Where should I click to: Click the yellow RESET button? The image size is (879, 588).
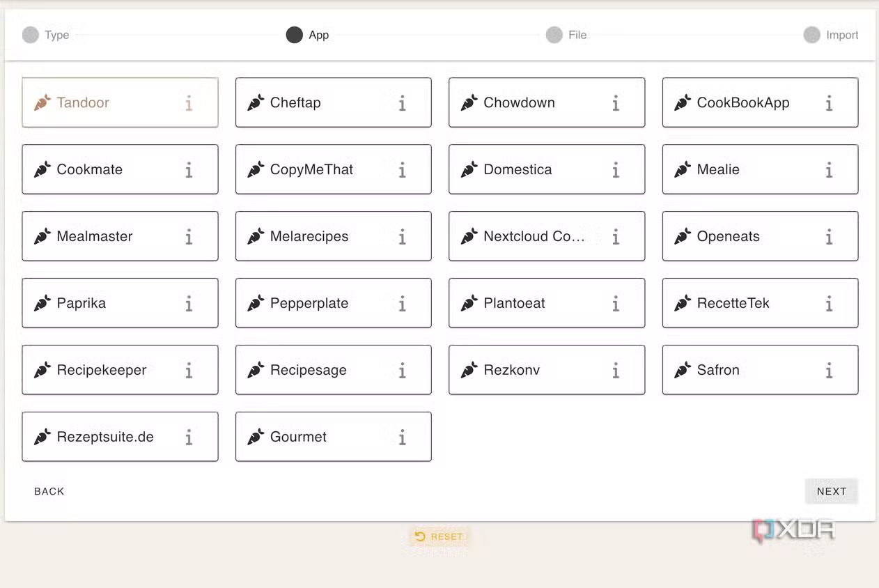coord(439,536)
